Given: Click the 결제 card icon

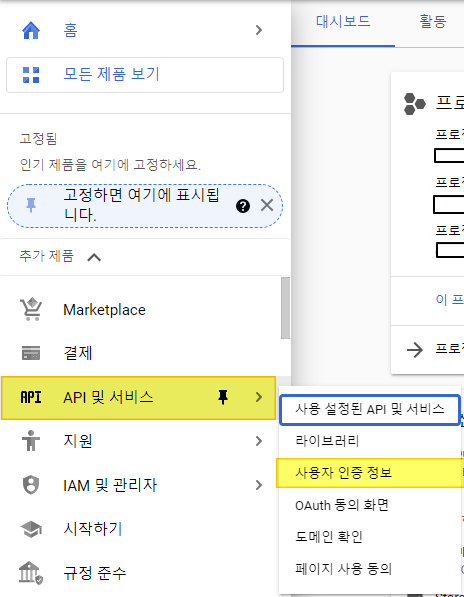Looking at the screenshot, I should pos(31,353).
